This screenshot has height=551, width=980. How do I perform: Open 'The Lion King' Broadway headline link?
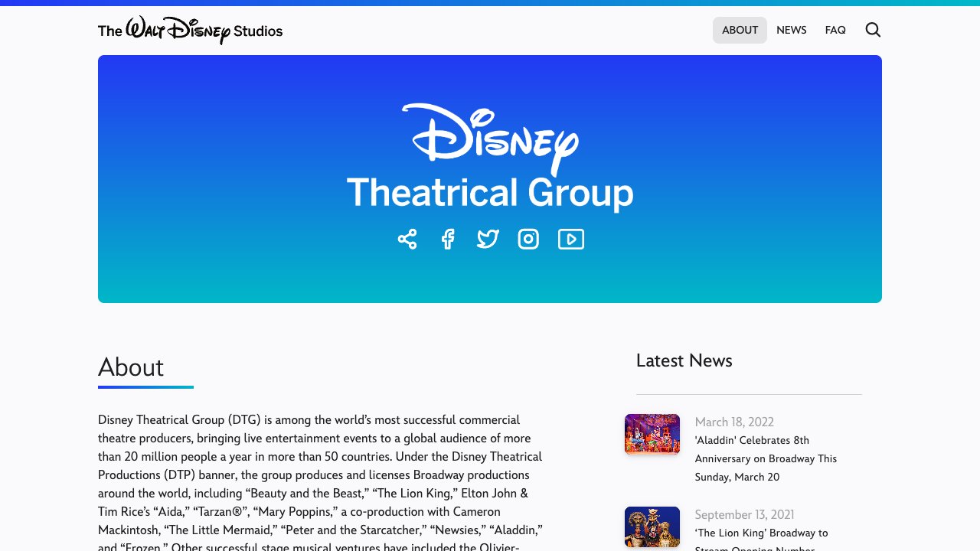[762, 539]
